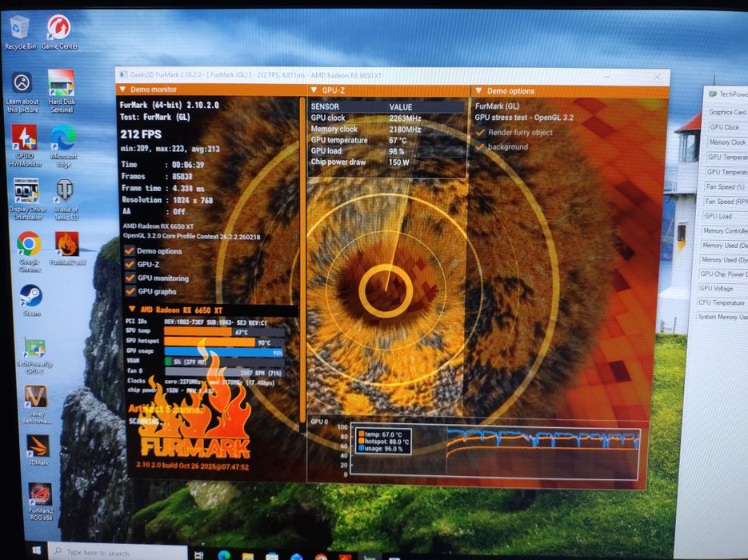Screen dimensions: 748x560
Task: Launch Game Center from the desktop
Action: (x=59, y=33)
